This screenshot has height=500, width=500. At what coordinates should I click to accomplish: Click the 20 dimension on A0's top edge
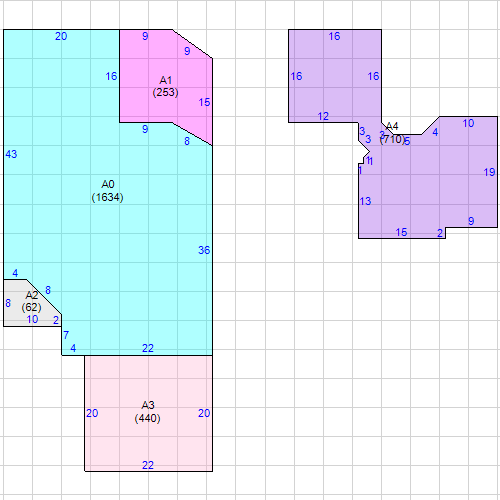click(61, 36)
